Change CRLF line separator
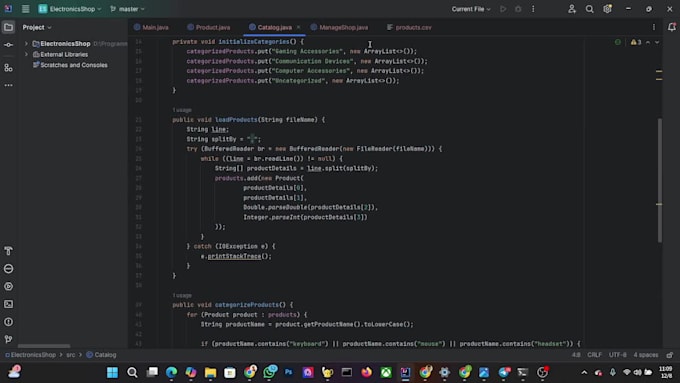The width and height of the screenshot is (680, 383). tap(594, 355)
